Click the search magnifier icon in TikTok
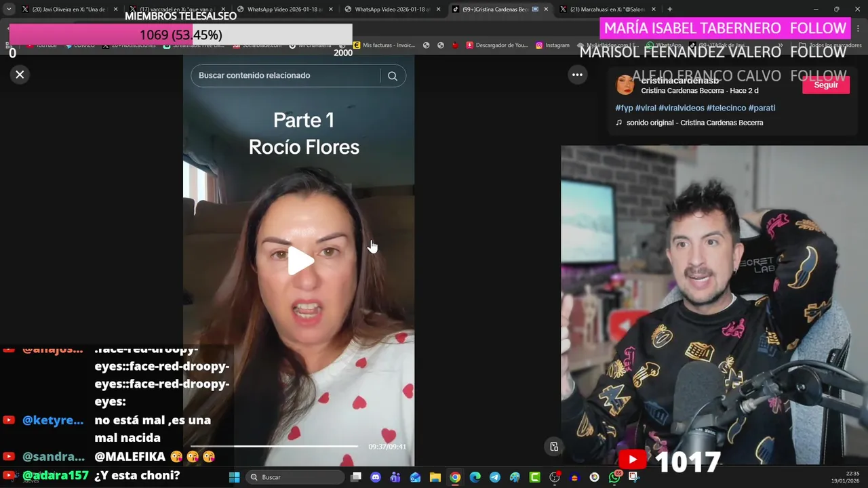868x488 pixels. (x=392, y=76)
